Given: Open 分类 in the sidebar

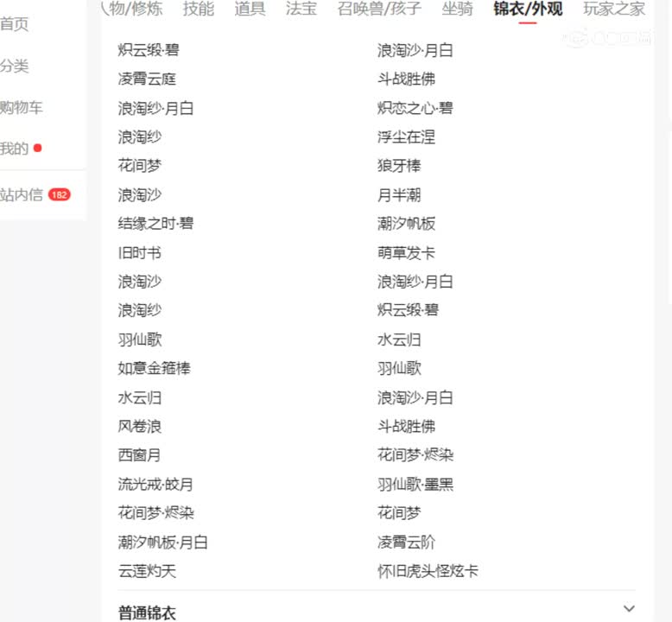Looking at the screenshot, I should click(x=14, y=66).
